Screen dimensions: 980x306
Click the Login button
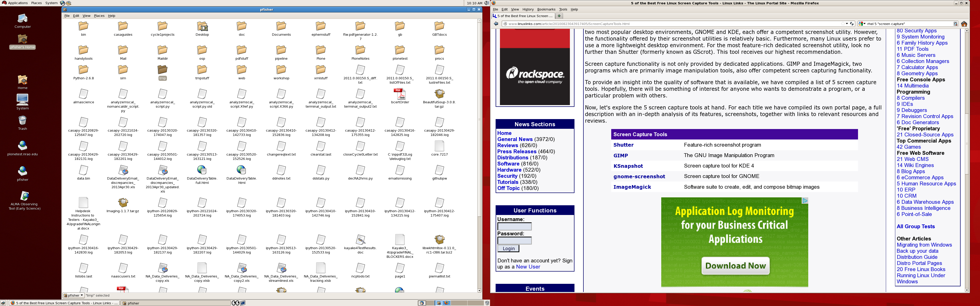(x=508, y=249)
